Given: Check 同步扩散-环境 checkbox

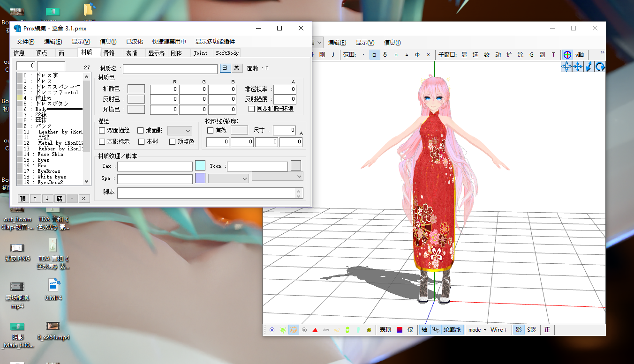Looking at the screenshot, I should pyautogui.click(x=252, y=109).
